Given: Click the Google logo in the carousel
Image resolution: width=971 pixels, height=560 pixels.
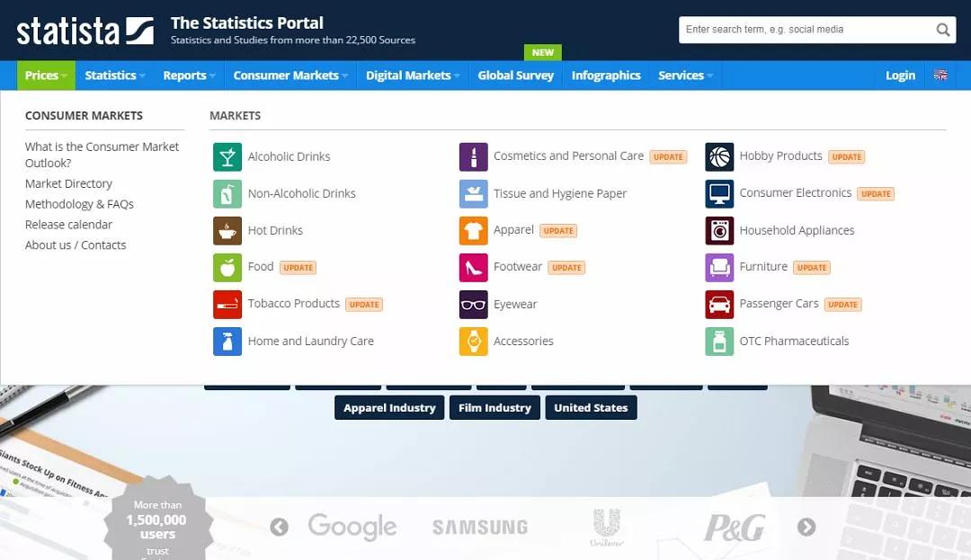Looking at the screenshot, I should [x=352, y=528].
